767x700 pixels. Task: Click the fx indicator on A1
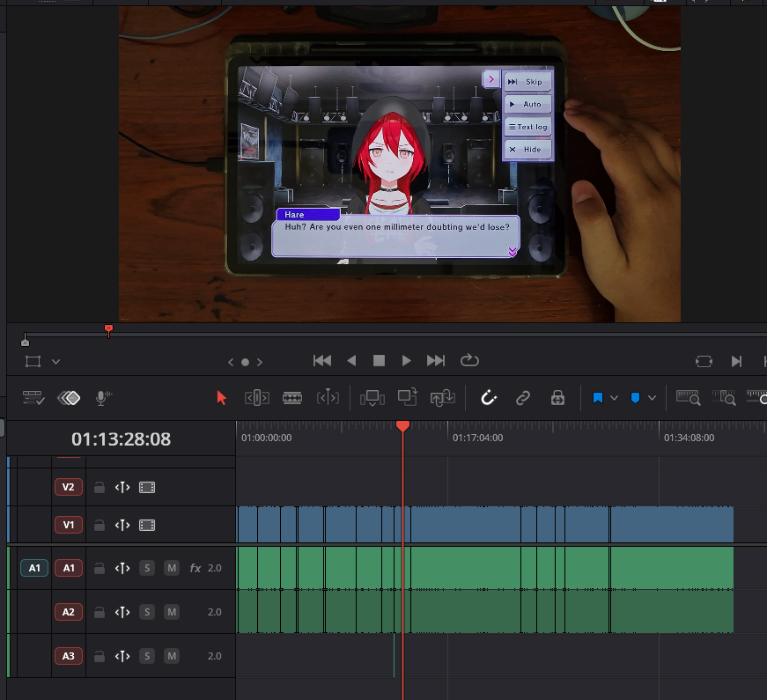click(195, 568)
